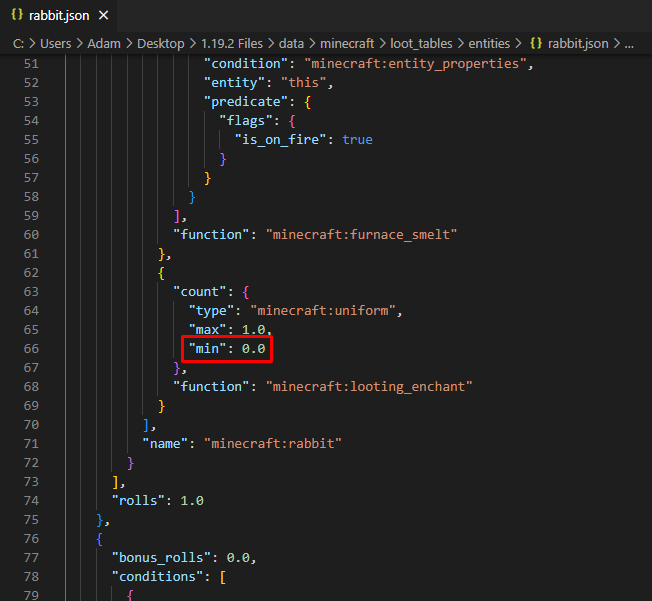Place cursor on "min": 0.0 value
This screenshot has height=601, width=652.
[254, 349]
